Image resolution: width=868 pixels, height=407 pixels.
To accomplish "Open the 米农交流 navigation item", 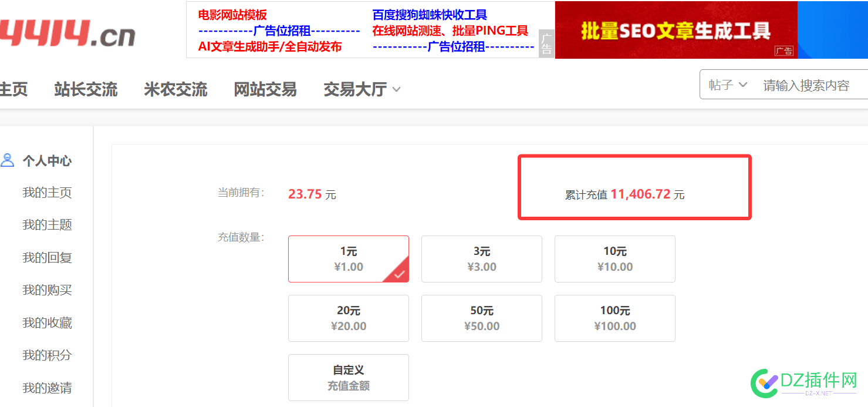I will 175,89.
